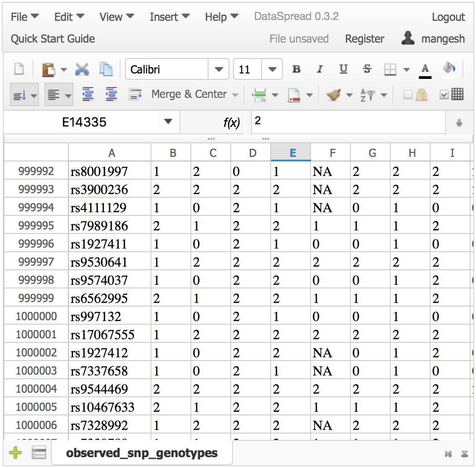Pick the fill color bucket swatch
The image size is (476, 468).
click(449, 69)
